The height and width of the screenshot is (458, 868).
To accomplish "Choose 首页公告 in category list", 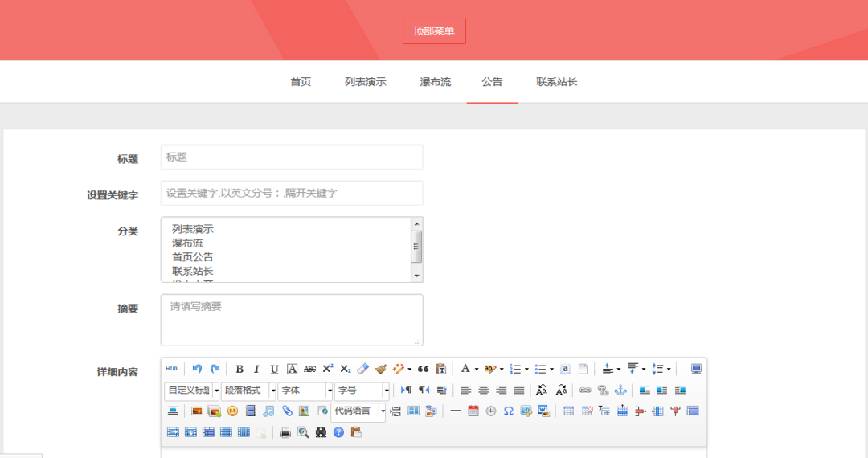I will (x=193, y=257).
